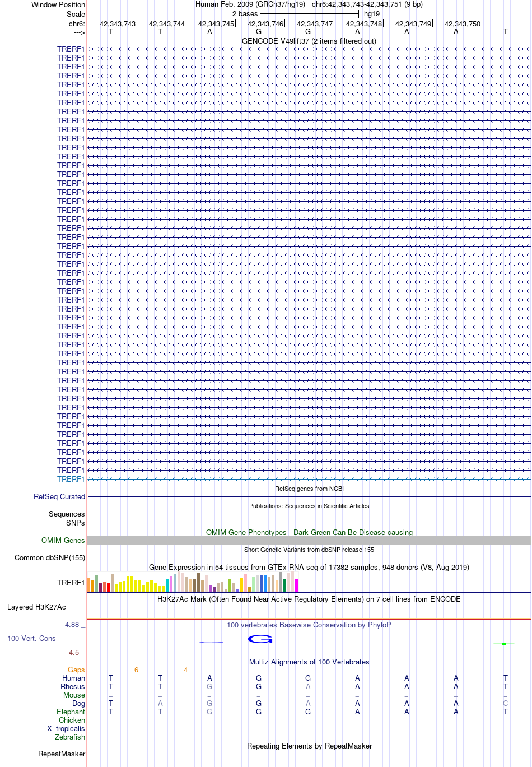The height and width of the screenshot is (767, 532).
Task: Click the hg19 assembly label by the scale
Action: click(x=372, y=14)
